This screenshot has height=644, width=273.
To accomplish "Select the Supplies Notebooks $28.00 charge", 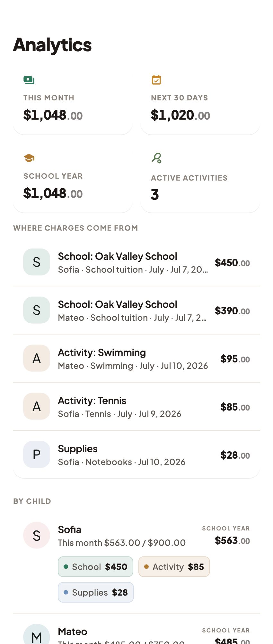I will 136,454.
